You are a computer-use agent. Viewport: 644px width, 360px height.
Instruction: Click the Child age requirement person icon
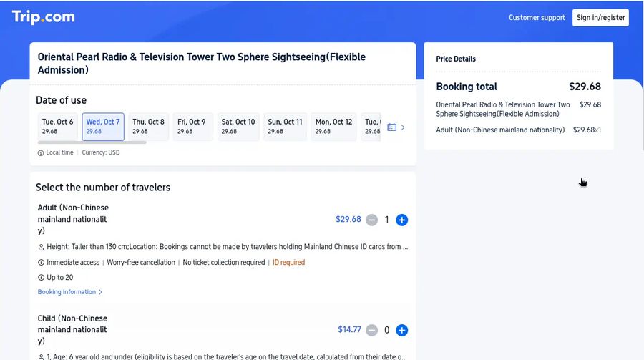pos(41,357)
